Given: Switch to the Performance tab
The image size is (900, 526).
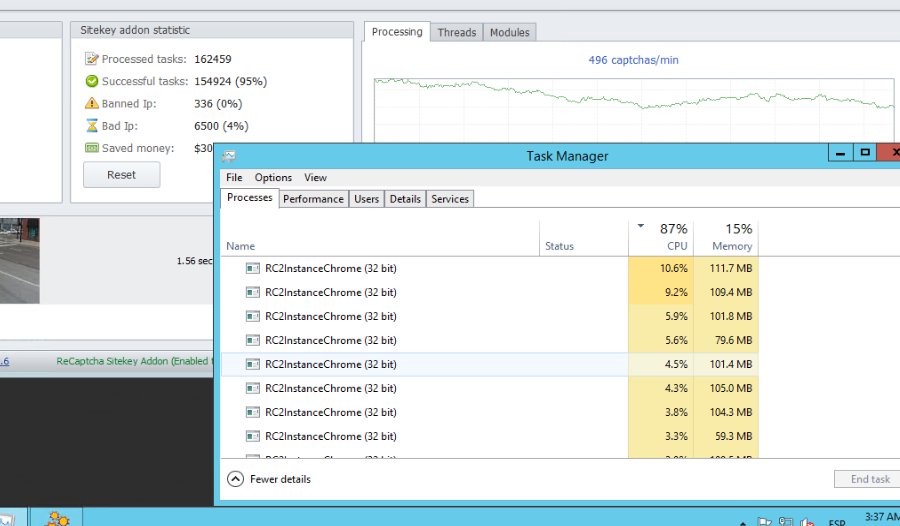Looking at the screenshot, I should click(313, 199).
